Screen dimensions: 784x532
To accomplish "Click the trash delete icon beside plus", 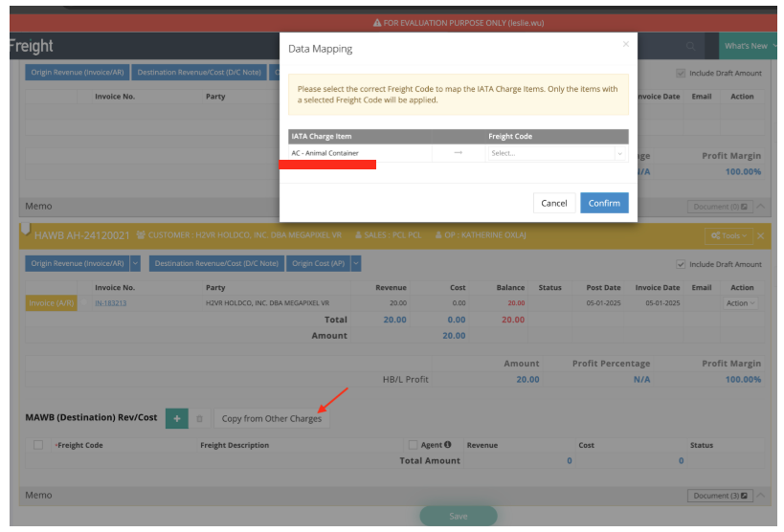I will pos(200,418).
